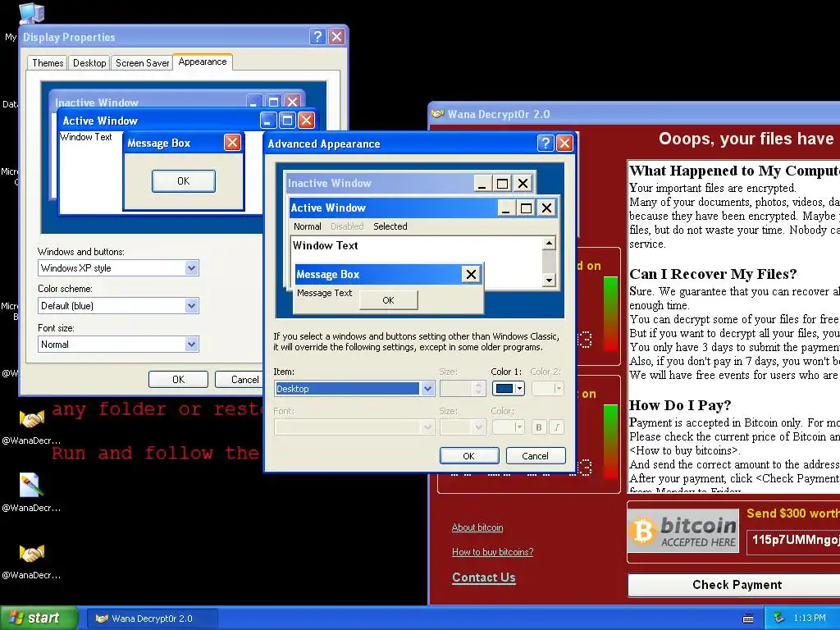Click the disabled Color 2 swatch

(x=547, y=388)
